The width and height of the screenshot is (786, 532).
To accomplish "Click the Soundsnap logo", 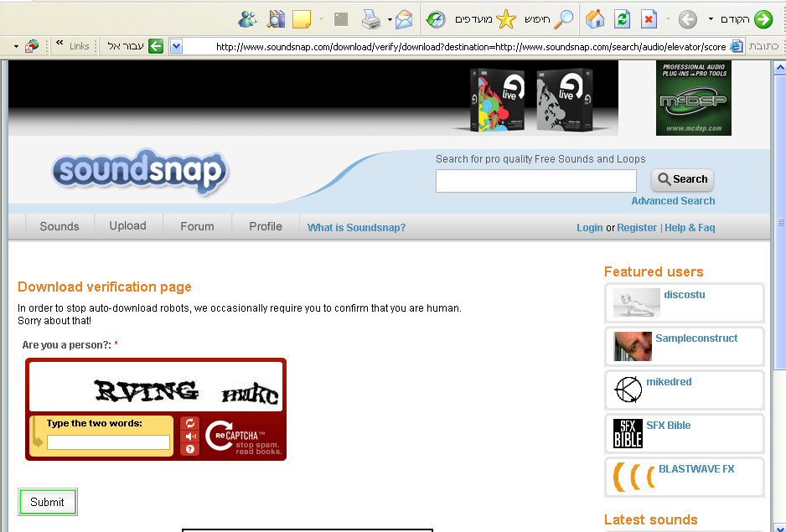I will pos(140,171).
